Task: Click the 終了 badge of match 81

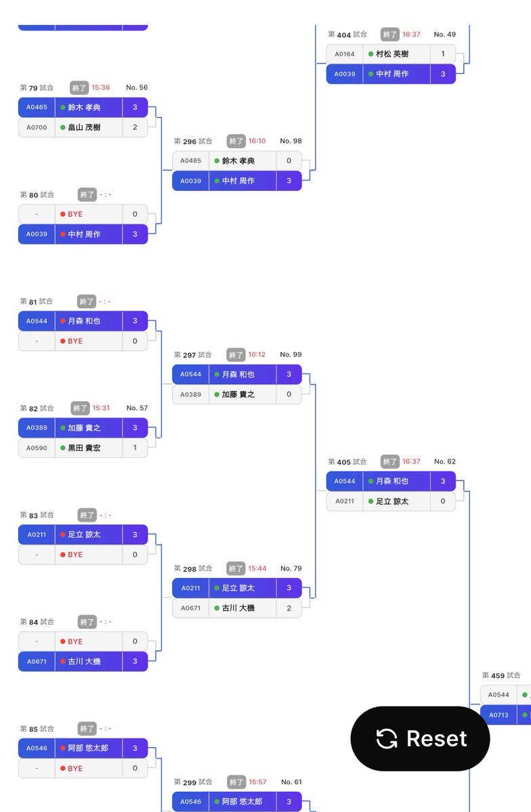Action: (87, 302)
